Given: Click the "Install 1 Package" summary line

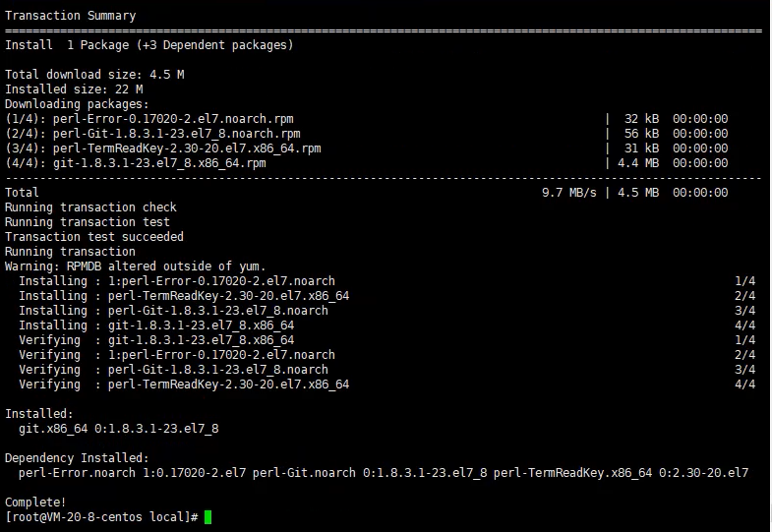Looking at the screenshot, I should (149, 45).
